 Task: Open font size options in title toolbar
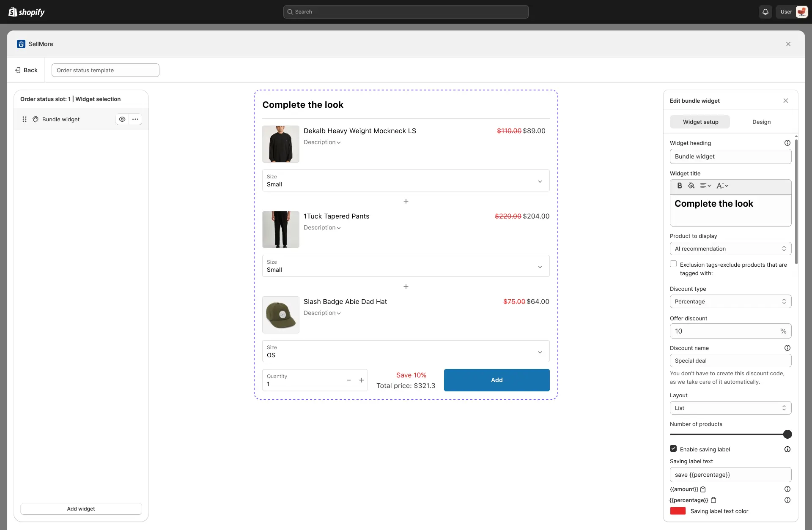(x=722, y=186)
